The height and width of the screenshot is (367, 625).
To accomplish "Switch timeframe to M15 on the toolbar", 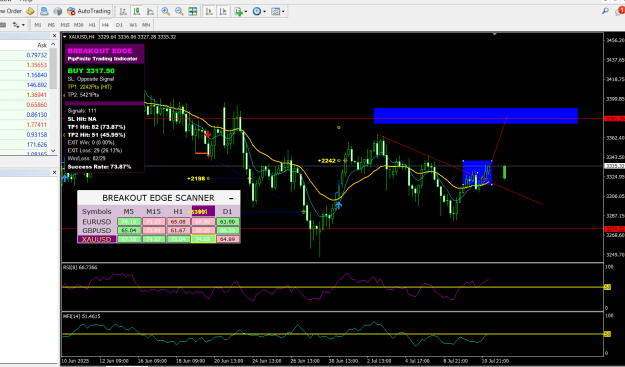I will click(65, 25).
